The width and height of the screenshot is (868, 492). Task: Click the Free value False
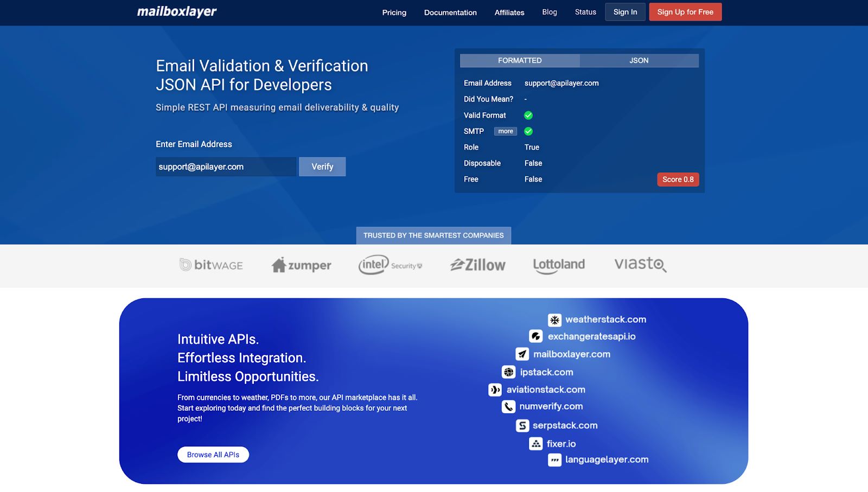[x=533, y=179]
